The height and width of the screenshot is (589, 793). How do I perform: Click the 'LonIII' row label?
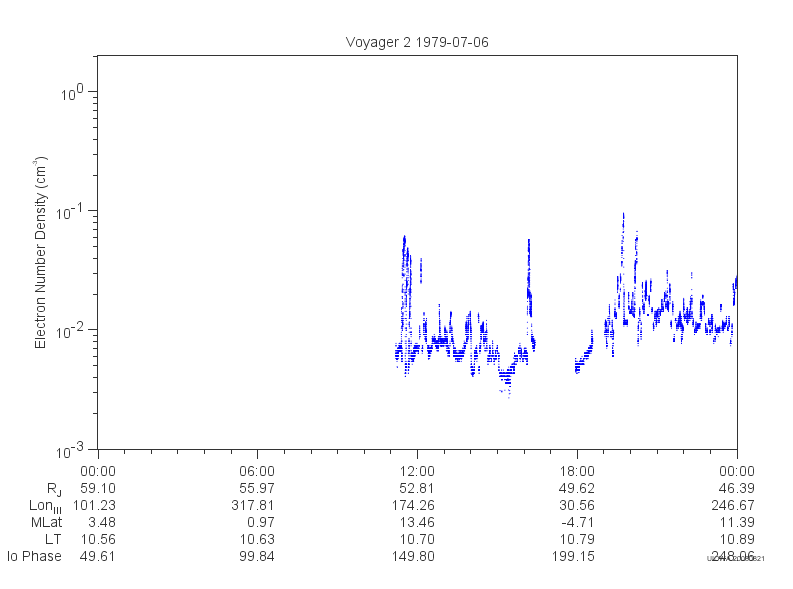46,506
